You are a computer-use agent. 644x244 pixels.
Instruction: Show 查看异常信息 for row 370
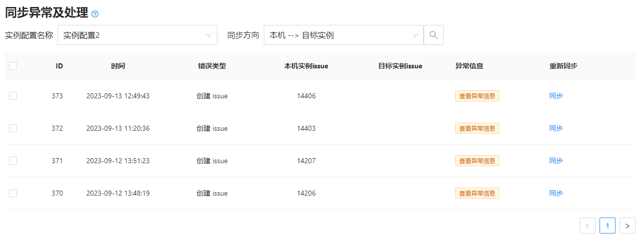(477, 193)
